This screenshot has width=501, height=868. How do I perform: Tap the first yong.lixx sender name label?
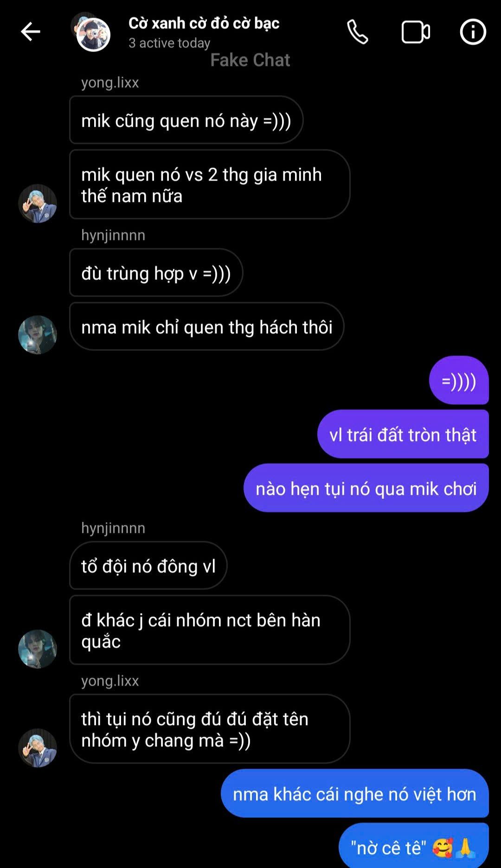pos(110,83)
